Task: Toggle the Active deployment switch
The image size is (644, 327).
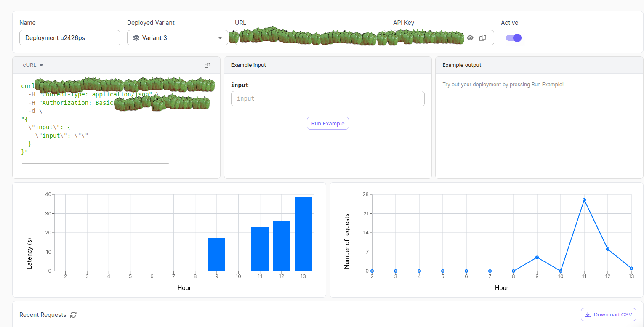Action: (514, 38)
